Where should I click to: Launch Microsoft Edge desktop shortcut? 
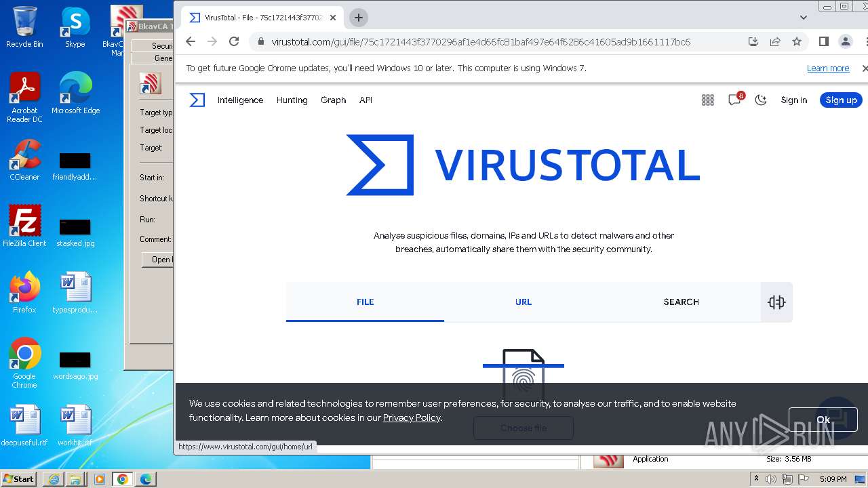[x=75, y=94]
